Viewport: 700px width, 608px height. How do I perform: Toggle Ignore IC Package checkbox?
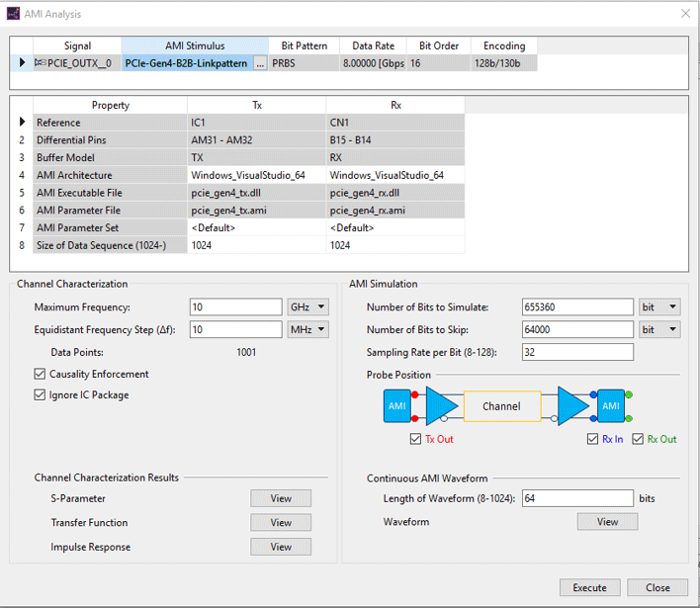40,394
